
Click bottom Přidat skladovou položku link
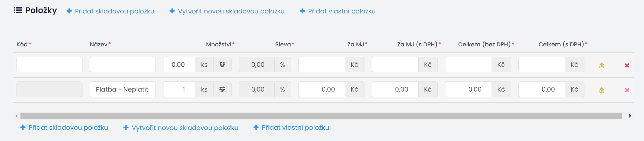(64, 128)
